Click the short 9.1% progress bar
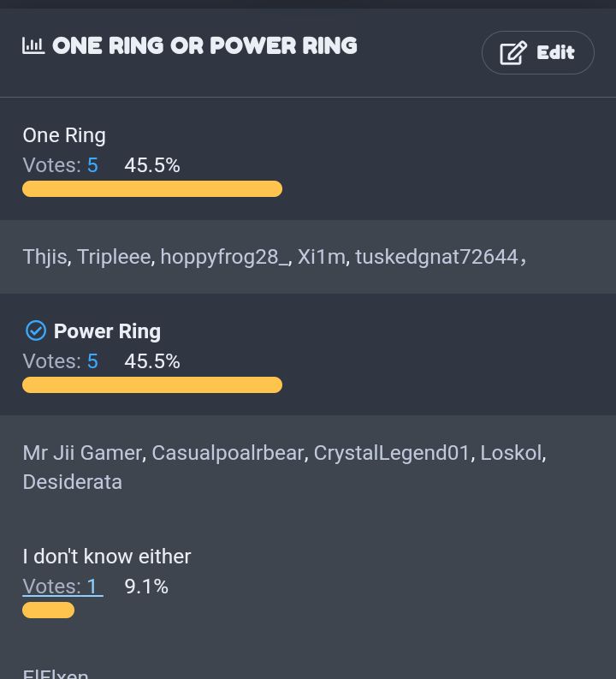The image size is (616, 679). [x=49, y=611]
